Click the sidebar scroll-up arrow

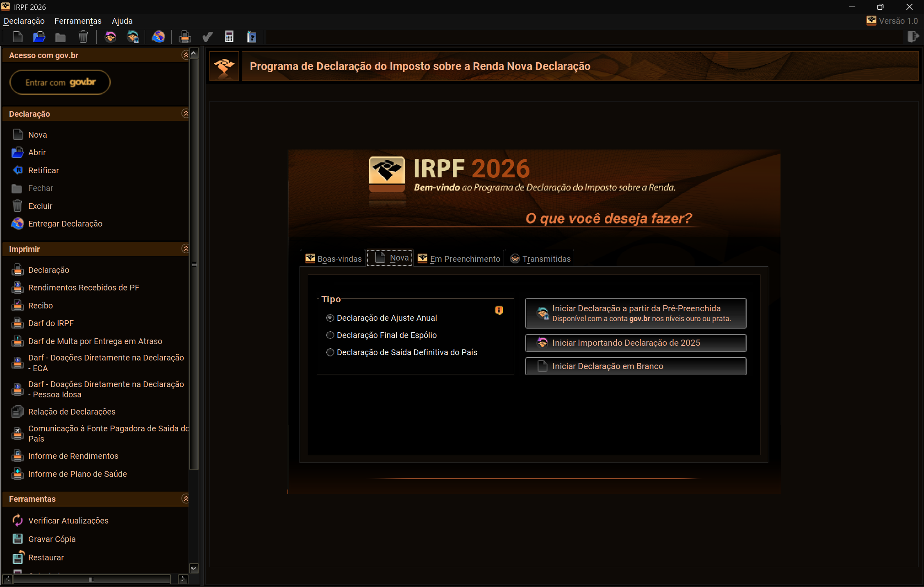click(194, 54)
